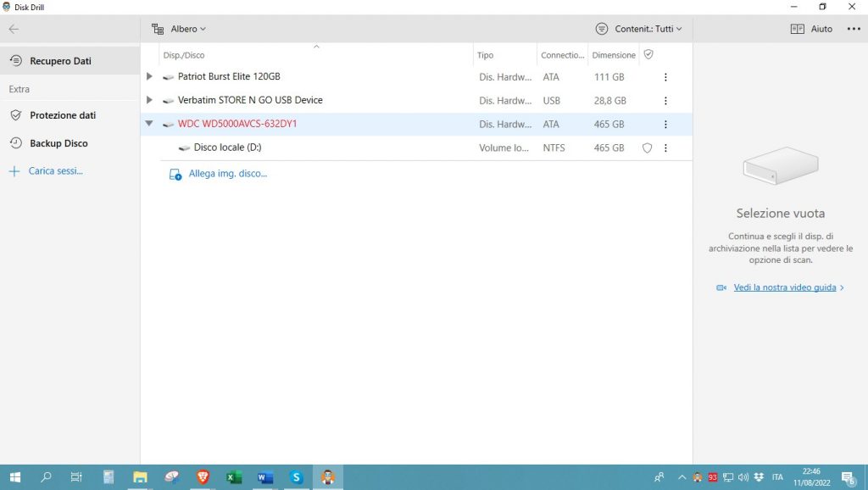The height and width of the screenshot is (490, 868).
Task: Collapse the WDC WD5000AVCS-632DY1 disk tree
Action: (149, 124)
